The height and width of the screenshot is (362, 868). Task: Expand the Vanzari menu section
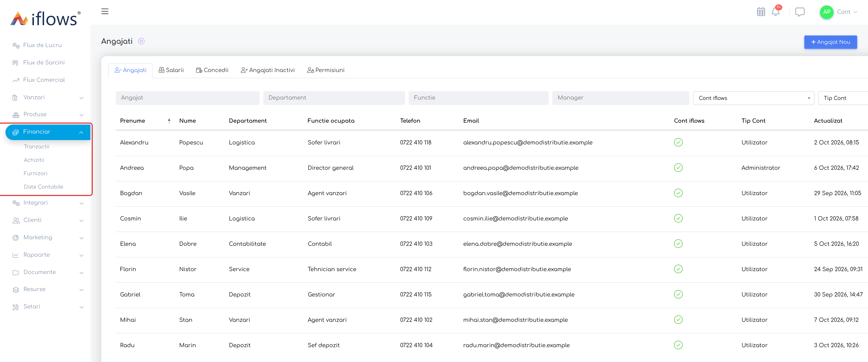(x=48, y=98)
